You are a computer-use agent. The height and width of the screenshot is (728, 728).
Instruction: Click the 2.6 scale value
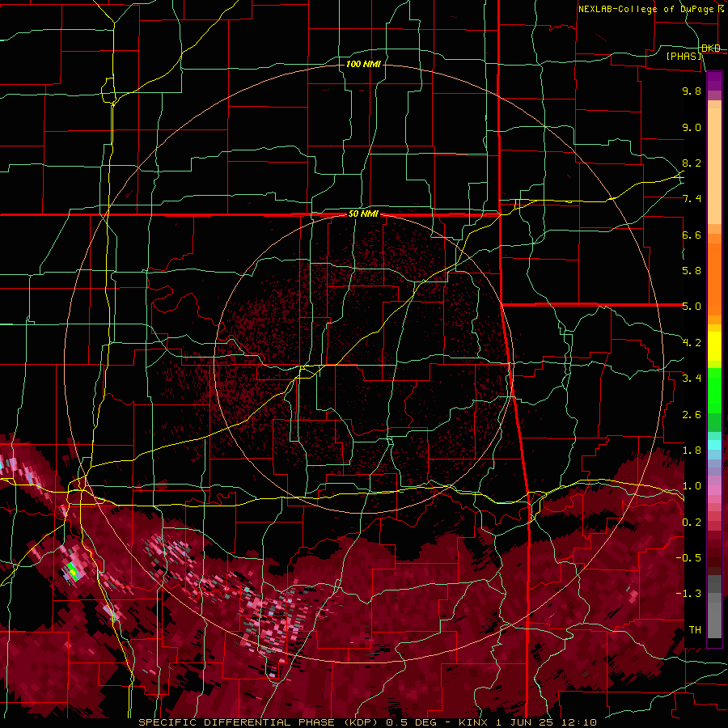click(692, 415)
